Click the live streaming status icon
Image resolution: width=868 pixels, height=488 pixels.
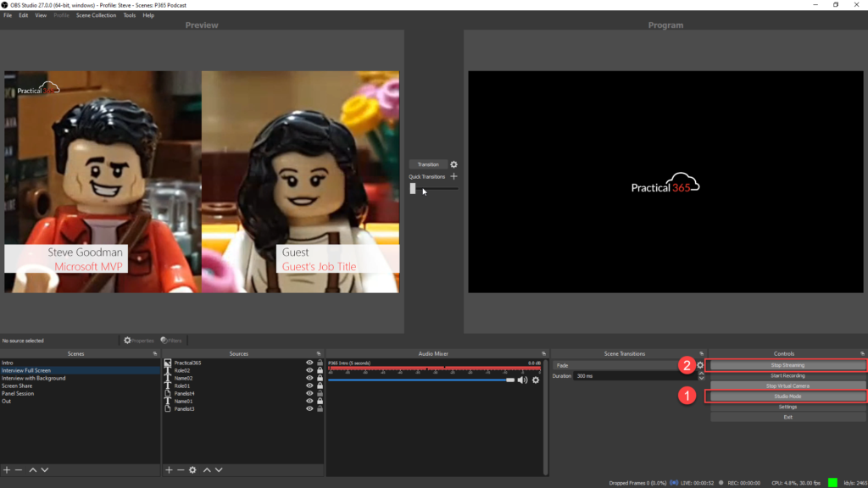[x=674, y=483]
